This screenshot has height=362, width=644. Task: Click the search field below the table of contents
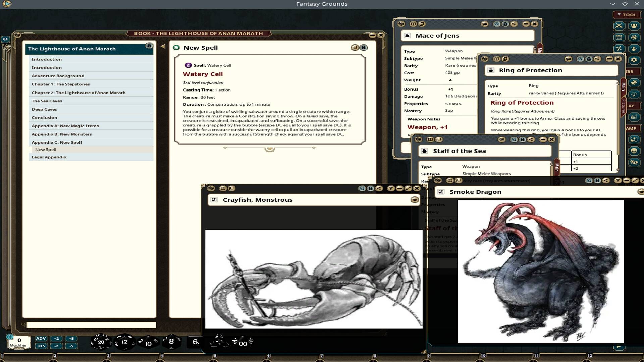91,324
